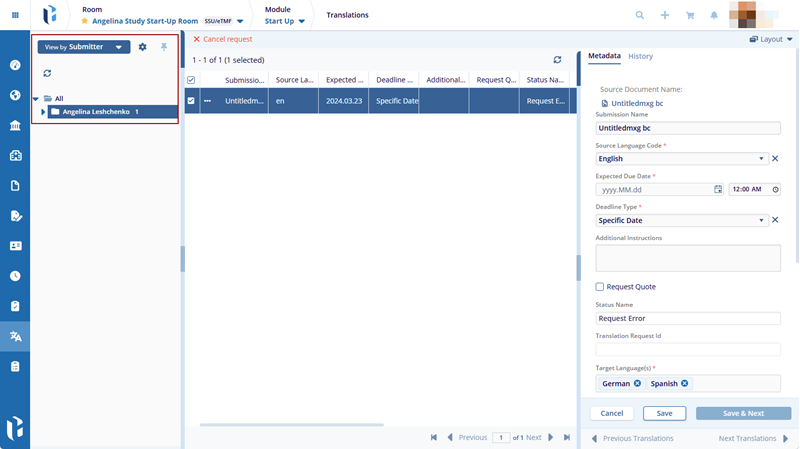This screenshot has width=800, height=449.
Task: Open calendar picker for Expected Due Date
Action: click(x=718, y=189)
